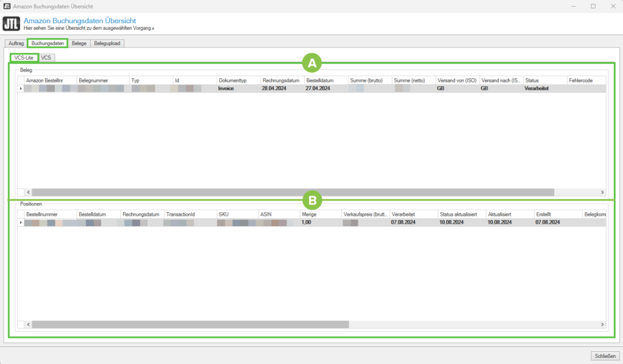The width and height of the screenshot is (623, 364).
Task: Select the VCS-Lite sub-tab
Action: click(x=24, y=57)
